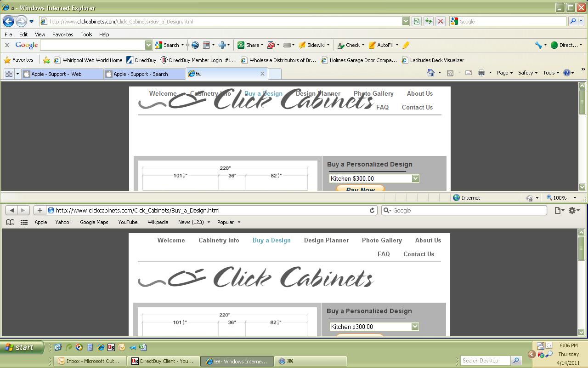
Task: Open the IE zoom level dropdown arrow
Action: [x=575, y=198]
